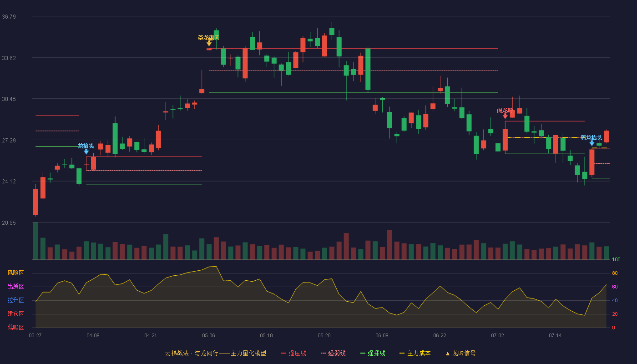Click the 06-09 date label

click(x=382, y=335)
